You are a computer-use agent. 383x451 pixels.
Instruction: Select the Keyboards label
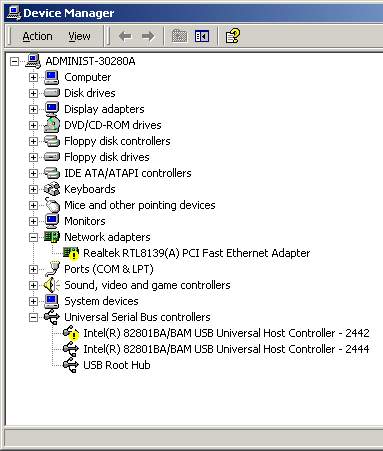(x=90, y=189)
